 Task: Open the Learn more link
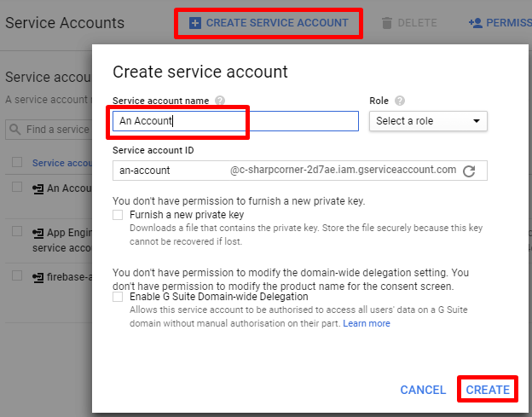(367, 323)
